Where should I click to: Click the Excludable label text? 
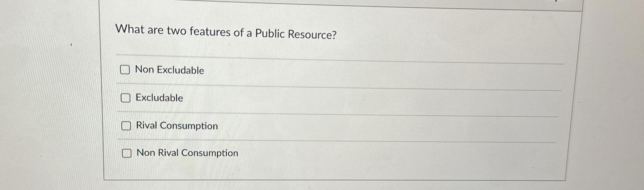pyautogui.click(x=159, y=98)
